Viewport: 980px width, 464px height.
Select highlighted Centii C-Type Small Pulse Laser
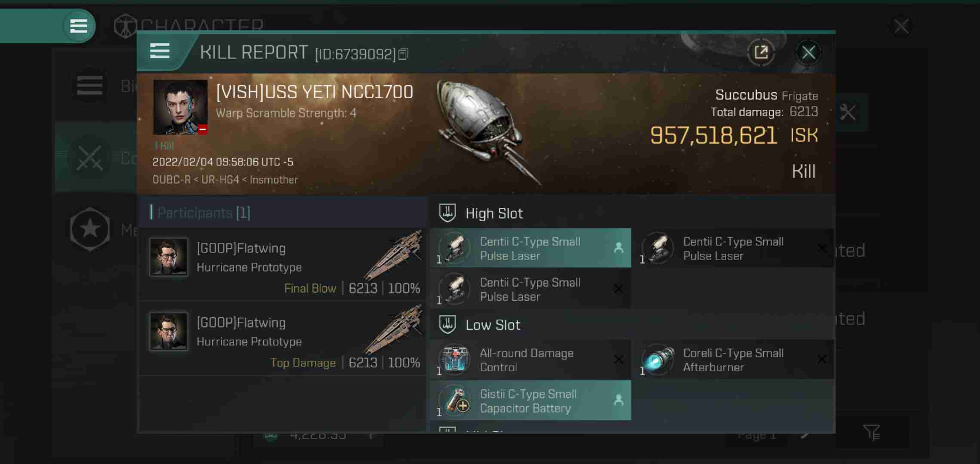click(x=530, y=248)
